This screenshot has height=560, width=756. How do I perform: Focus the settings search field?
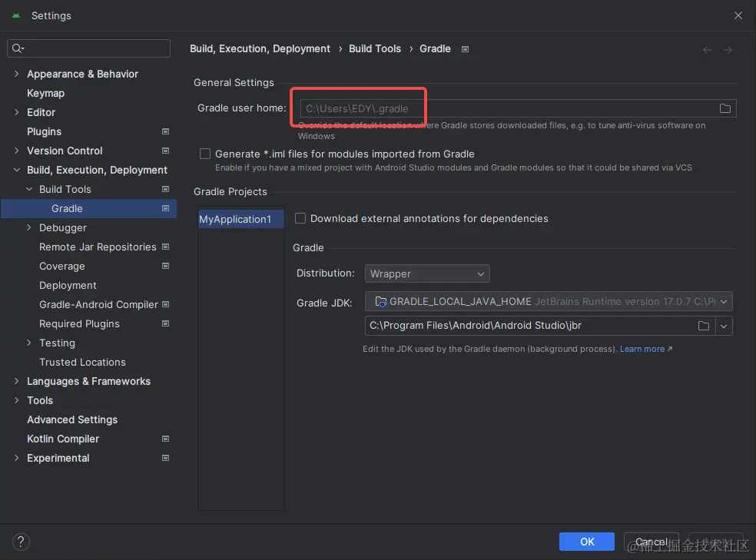[88, 48]
